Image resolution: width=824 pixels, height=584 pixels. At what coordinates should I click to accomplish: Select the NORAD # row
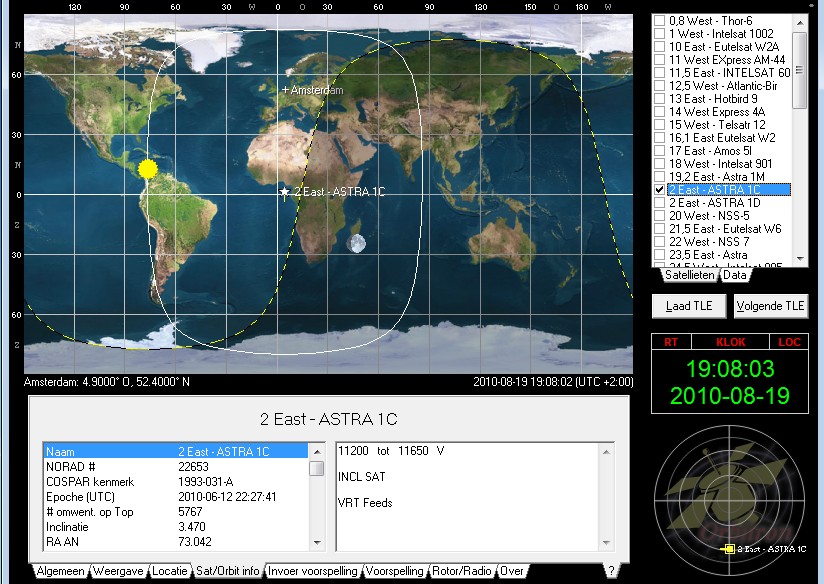(x=176, y=467)
